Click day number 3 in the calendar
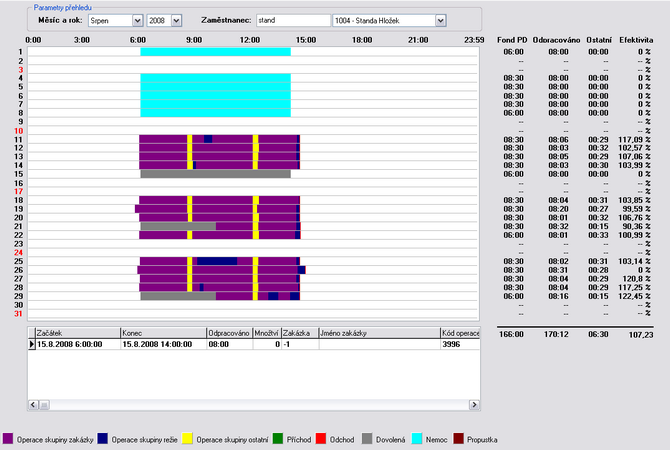The height and width of the screenshot is (450, 670). coord(21,70)
